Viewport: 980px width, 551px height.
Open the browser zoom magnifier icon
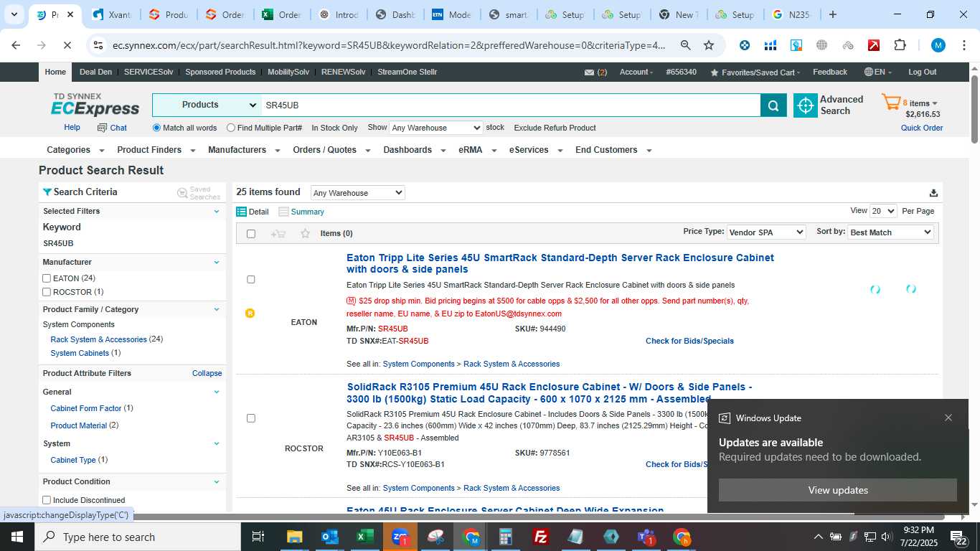tap(685, 45)
